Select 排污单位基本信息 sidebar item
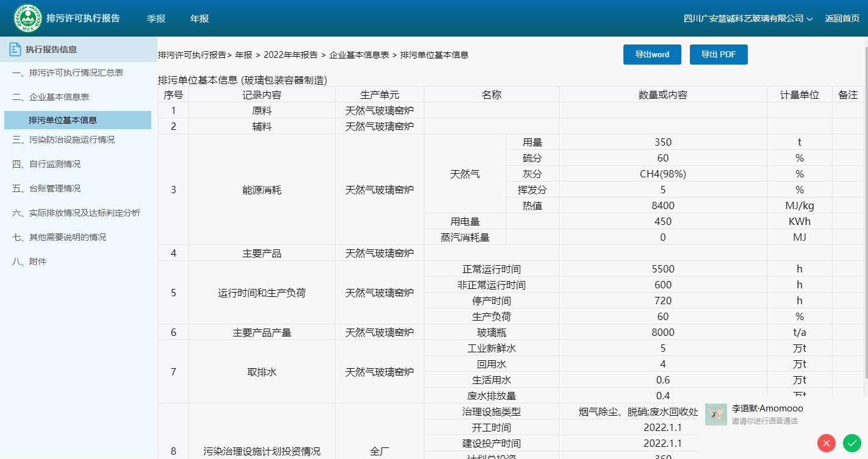 (63, 121)
